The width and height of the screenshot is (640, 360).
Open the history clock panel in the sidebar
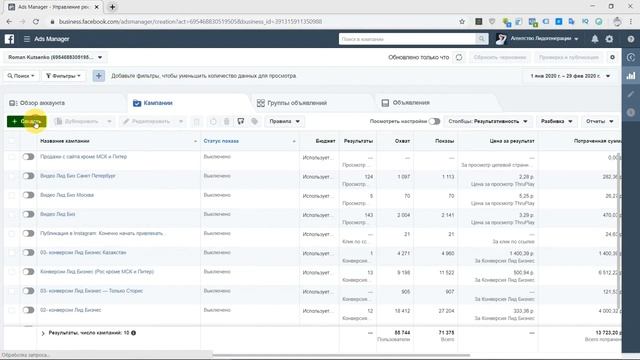click(x=631, y=58)
